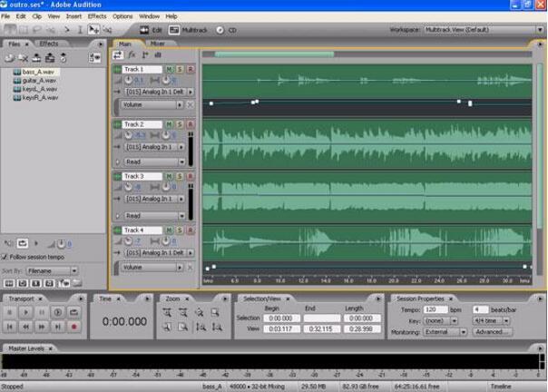Screen dimensions: 548x392
Task: Switch to CD view
Action: (x=226, y=30)
